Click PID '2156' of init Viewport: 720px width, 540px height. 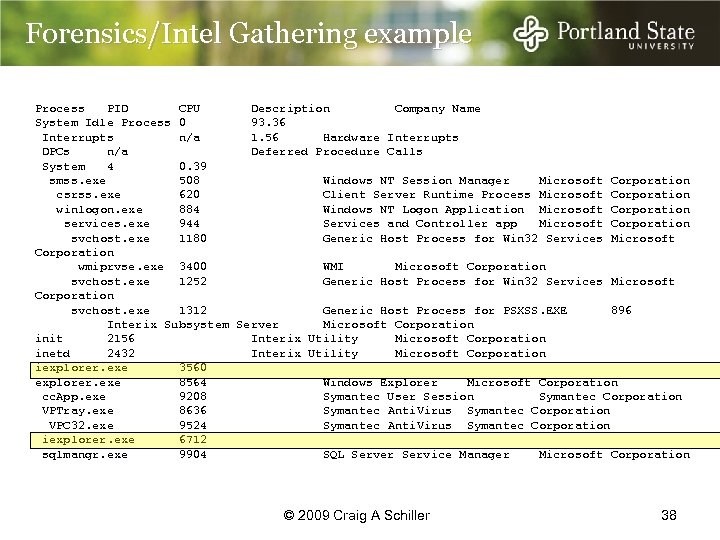(x=121, y=339)
